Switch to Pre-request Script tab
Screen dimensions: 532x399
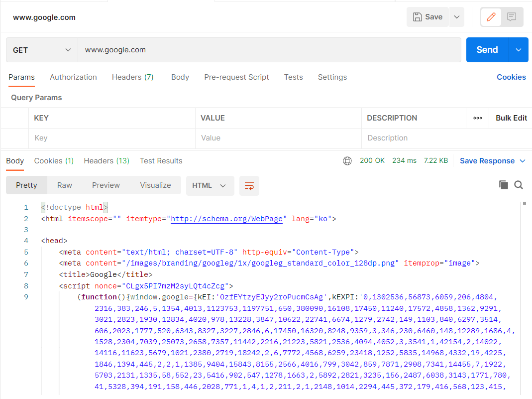[236, 77]
